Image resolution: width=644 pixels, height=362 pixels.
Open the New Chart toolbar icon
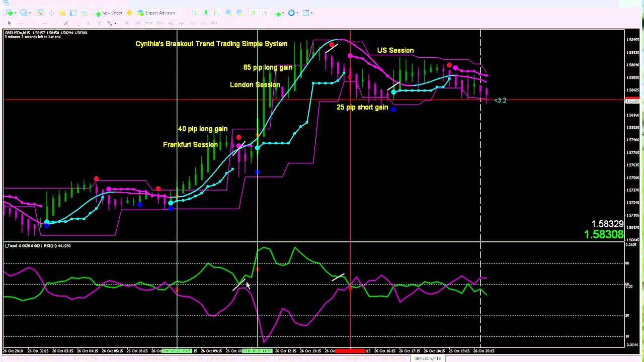click(10, 13)
